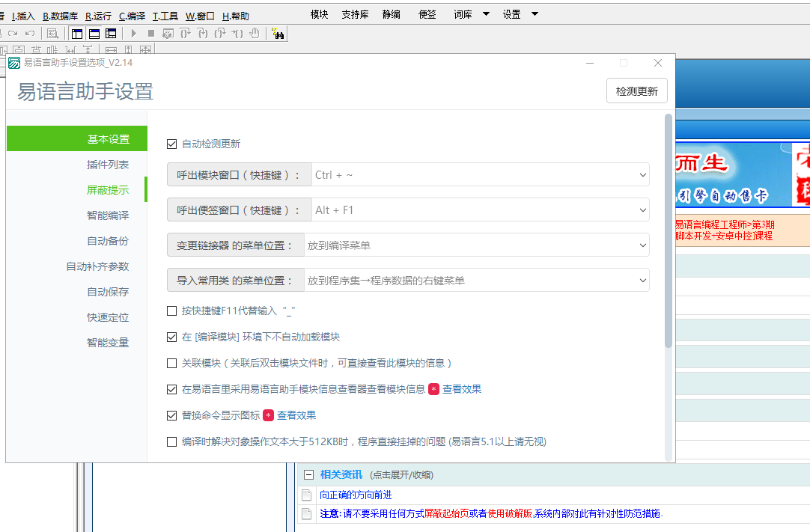Click the step over debug icon
This screenshot has width=810, height=532.
coord(185,34)
